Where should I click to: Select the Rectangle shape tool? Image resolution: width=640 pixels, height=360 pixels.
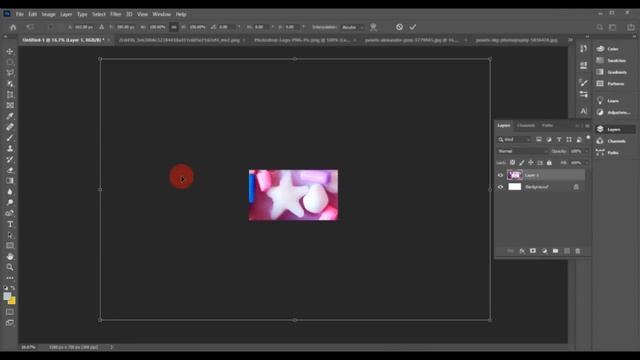pos(10,246)
